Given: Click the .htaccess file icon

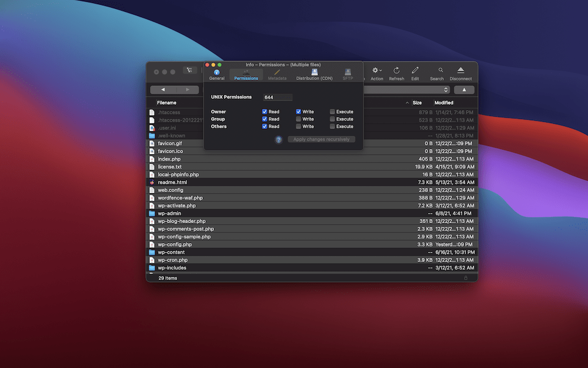Looking at the screenshot, I should [x=152, y=112].
